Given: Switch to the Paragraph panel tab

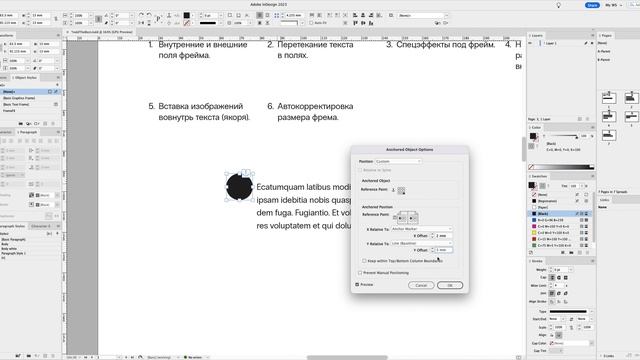Looking at the screenshot, I should tap(28, 132).
